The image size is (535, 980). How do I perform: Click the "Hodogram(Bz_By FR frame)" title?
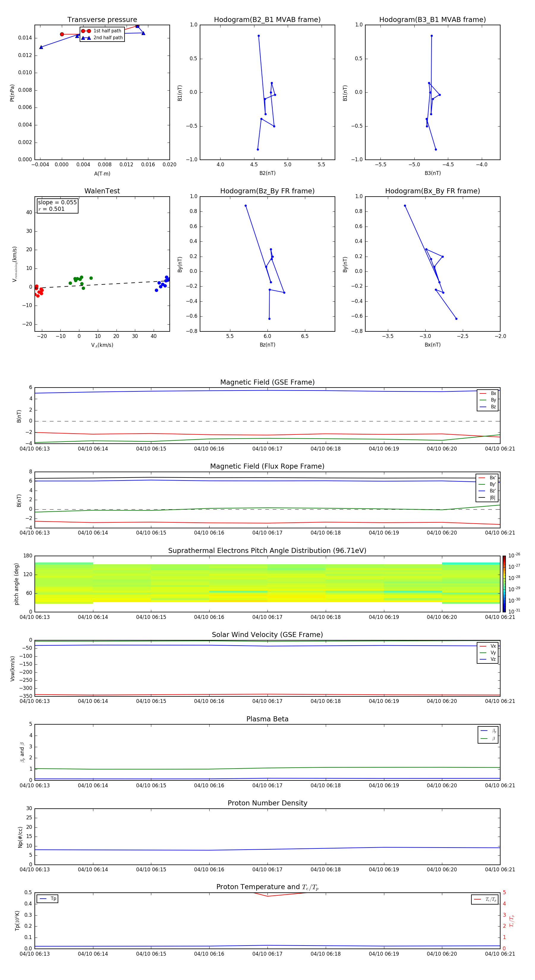[267, 191]
